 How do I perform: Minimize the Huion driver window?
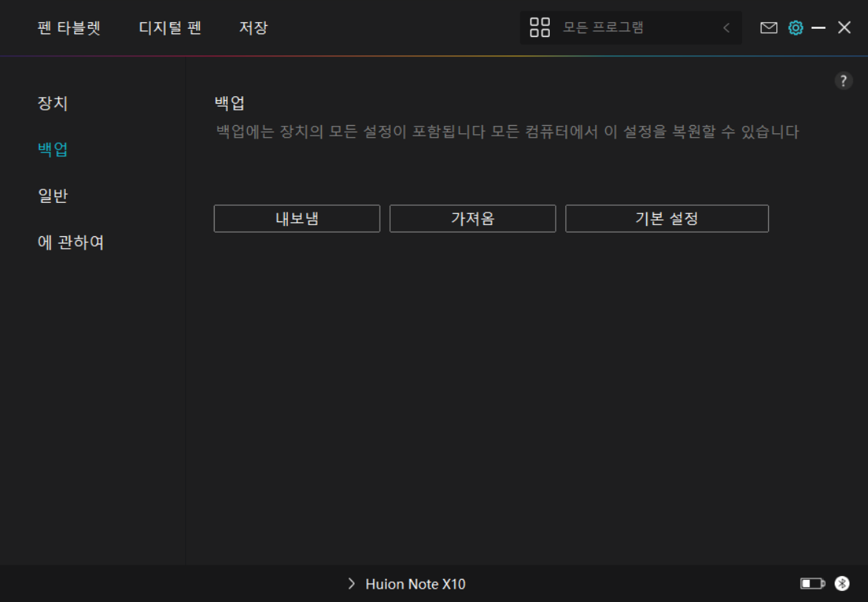(818, 28)
